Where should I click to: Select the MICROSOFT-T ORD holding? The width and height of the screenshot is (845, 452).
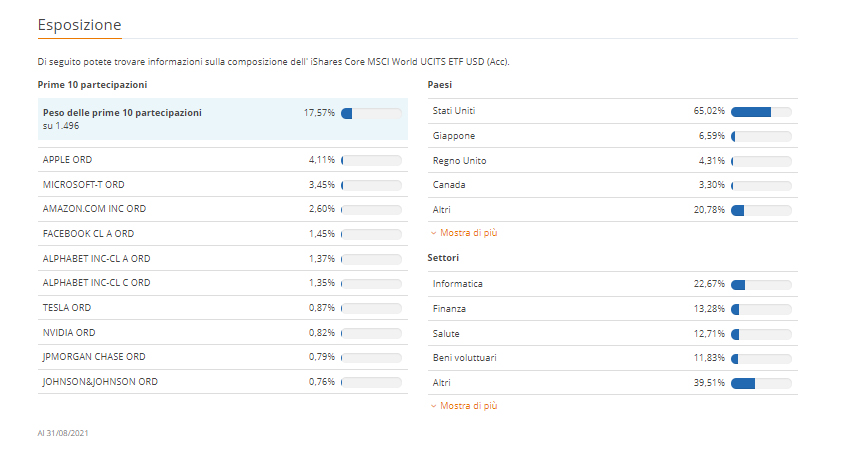tap(83, 185)
